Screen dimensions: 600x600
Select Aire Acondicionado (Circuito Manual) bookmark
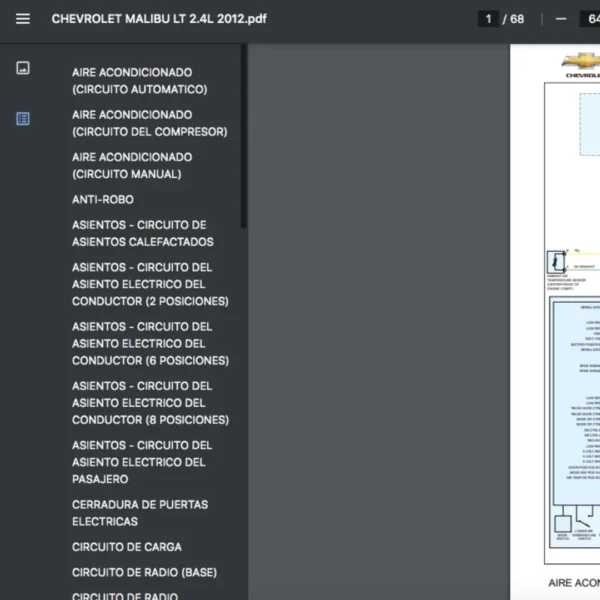[132, 165]
